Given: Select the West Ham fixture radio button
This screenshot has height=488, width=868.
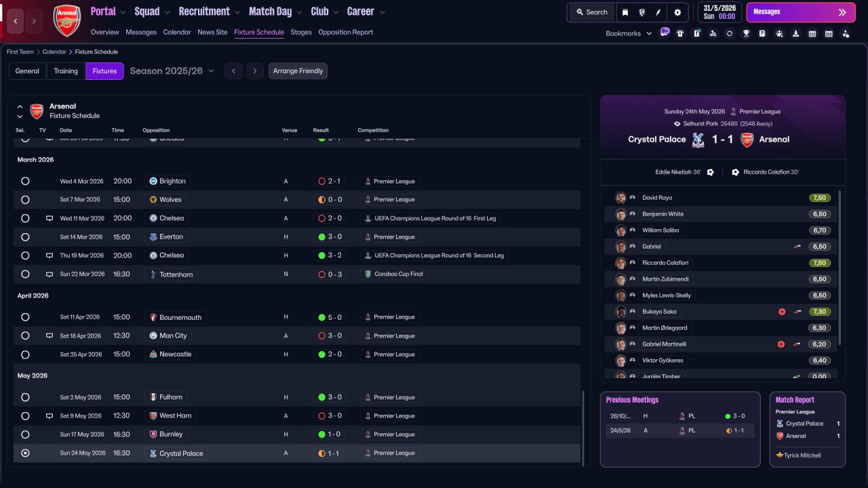Looking at the screenshot, I should coord(25,416).
